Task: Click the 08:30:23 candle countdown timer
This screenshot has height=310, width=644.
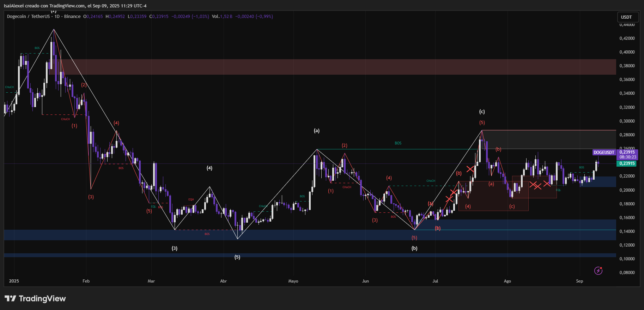Action: click(628, 157)
